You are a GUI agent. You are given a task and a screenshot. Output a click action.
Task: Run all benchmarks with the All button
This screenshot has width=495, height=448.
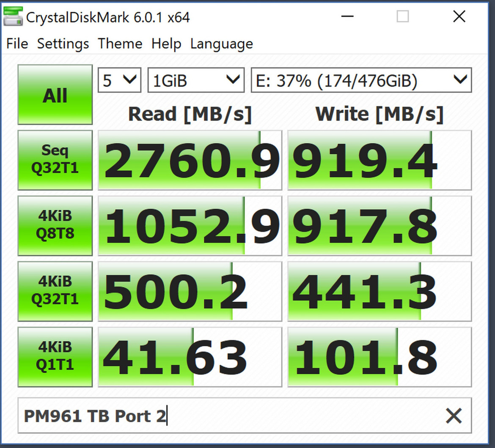pos(55,95)
